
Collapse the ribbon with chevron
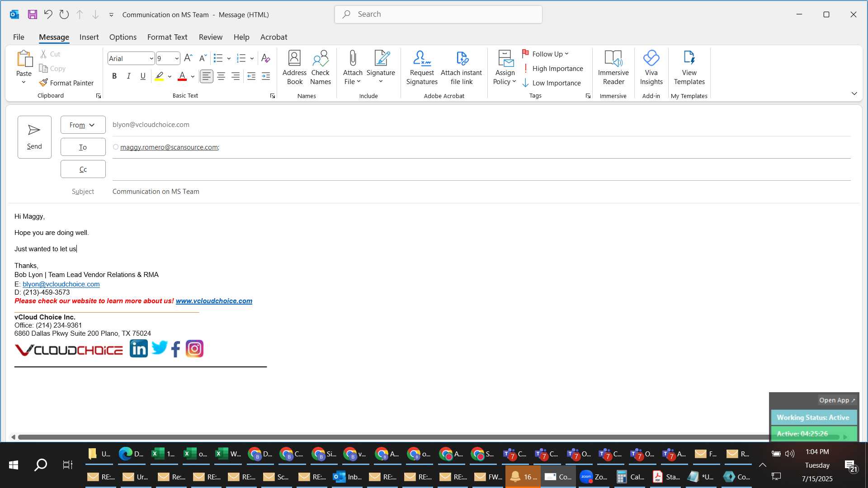click(854, 94)
